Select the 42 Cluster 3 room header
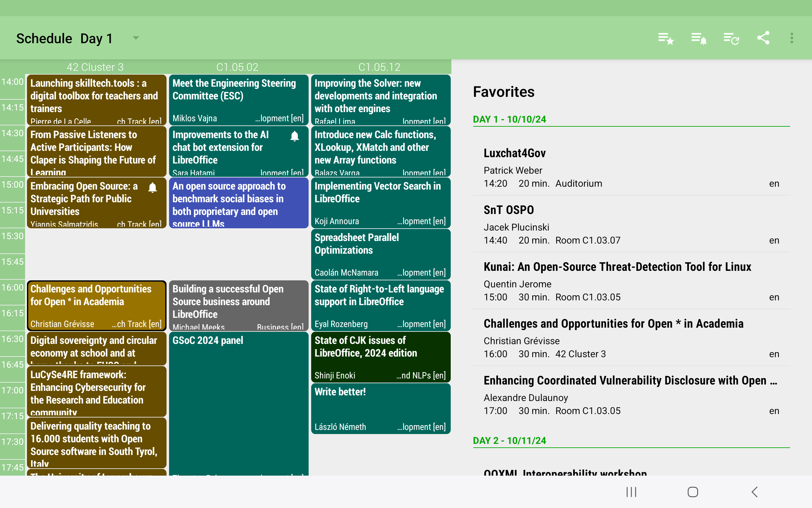Image resolution: width=812 pixels, height=508 pixels. pyautogui.click(x=95, y=67)
